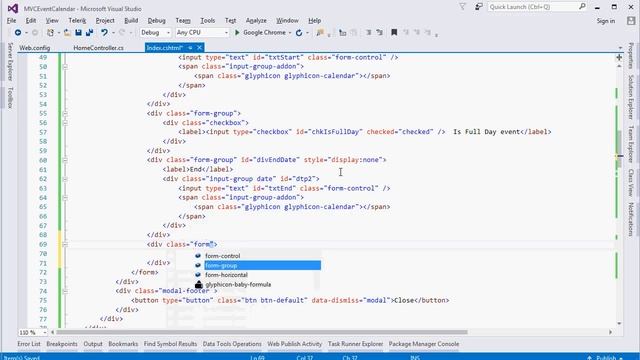This screenshot has width=640, height=360.
Task: Switch to the Web.config tab
Action: point(35,48)
